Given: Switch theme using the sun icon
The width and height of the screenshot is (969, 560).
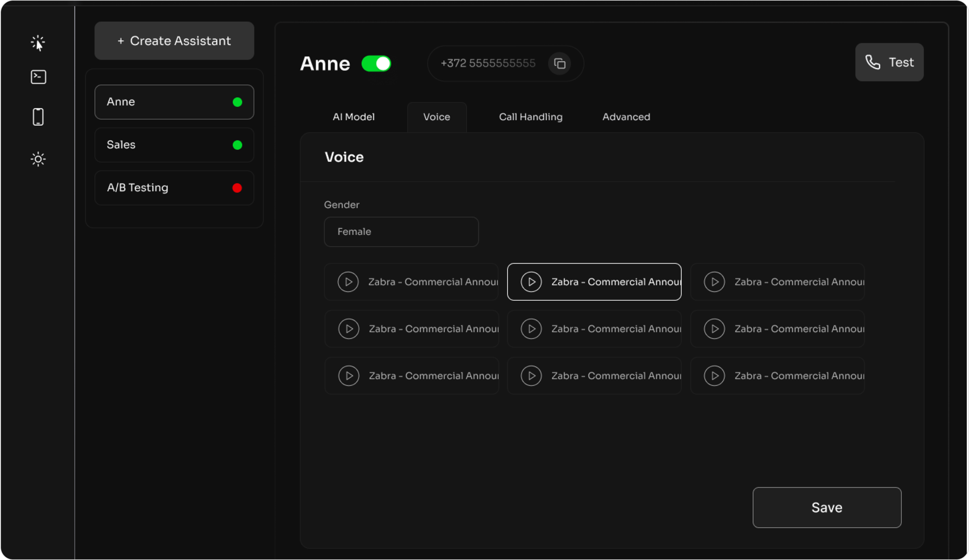Looking at the screenshot, I should click(38, 159).
